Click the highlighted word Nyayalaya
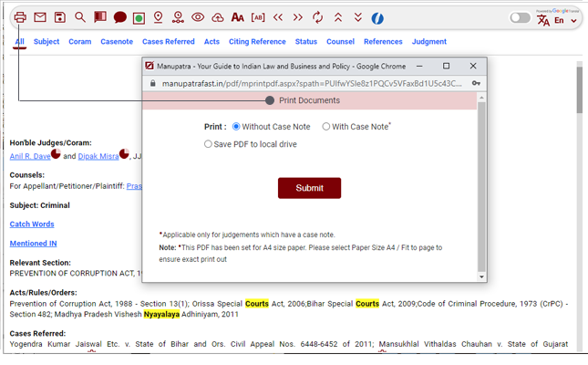This screenshot has width=588, height=365. point(161,314)
